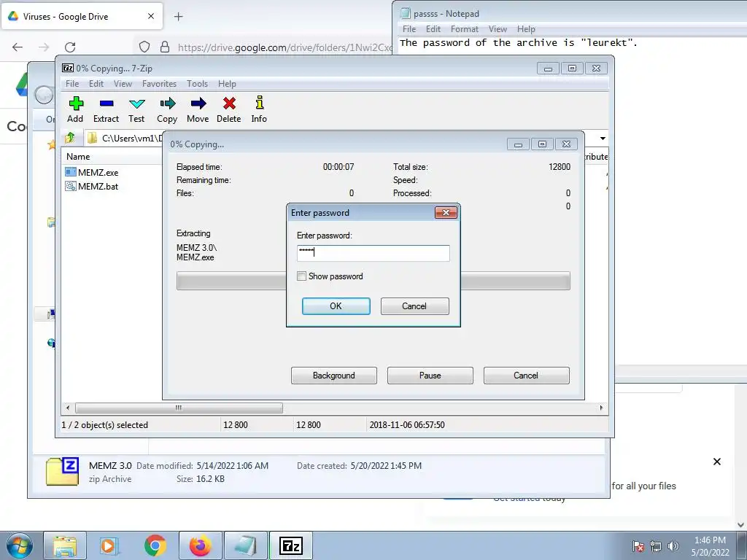Open the 7-Zip Favorites menu

click(x=159, y=84)
